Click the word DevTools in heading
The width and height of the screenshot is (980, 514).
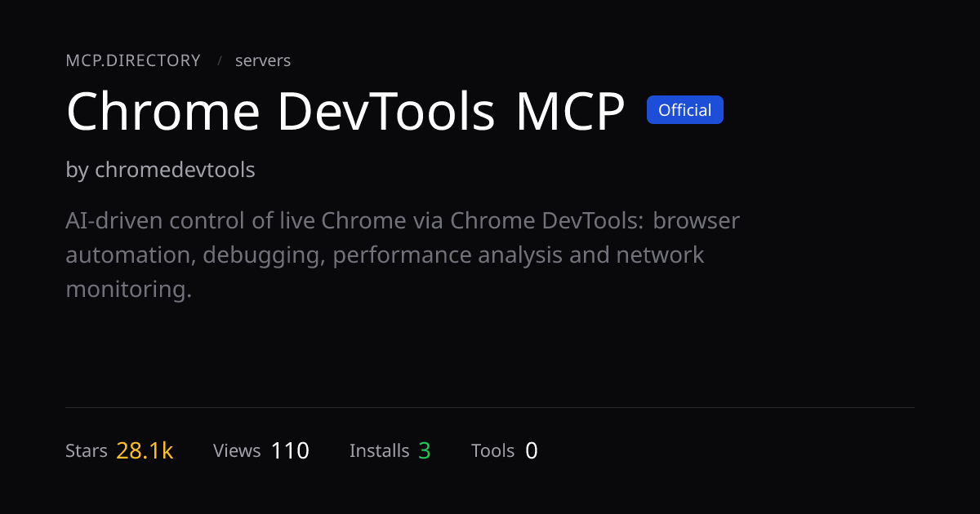386,111
